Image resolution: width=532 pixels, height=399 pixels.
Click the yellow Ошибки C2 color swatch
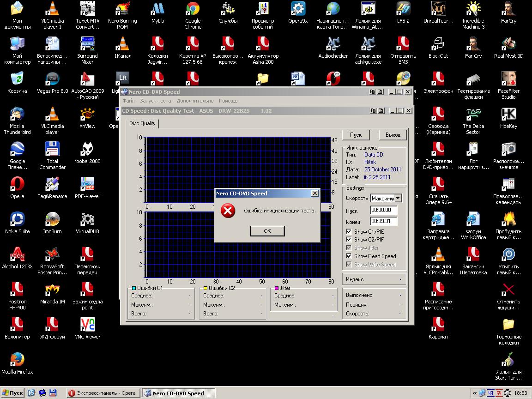[x=205, y=288]
